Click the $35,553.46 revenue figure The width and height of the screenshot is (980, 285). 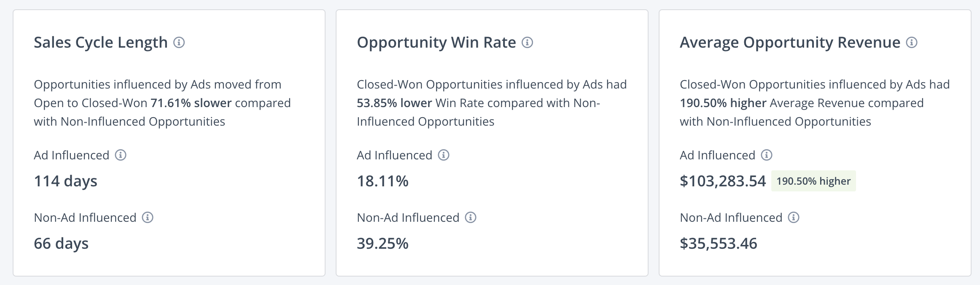[x=719, y=244]
